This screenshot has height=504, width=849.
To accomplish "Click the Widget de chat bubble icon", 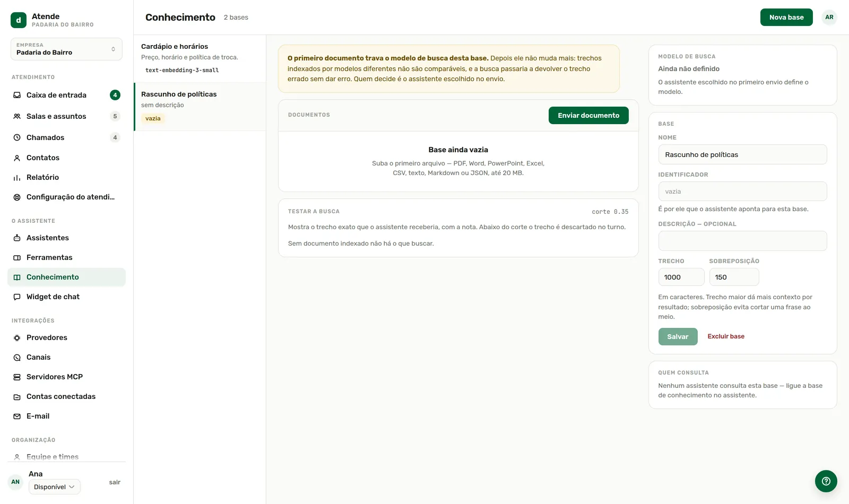I will (17, 297).
